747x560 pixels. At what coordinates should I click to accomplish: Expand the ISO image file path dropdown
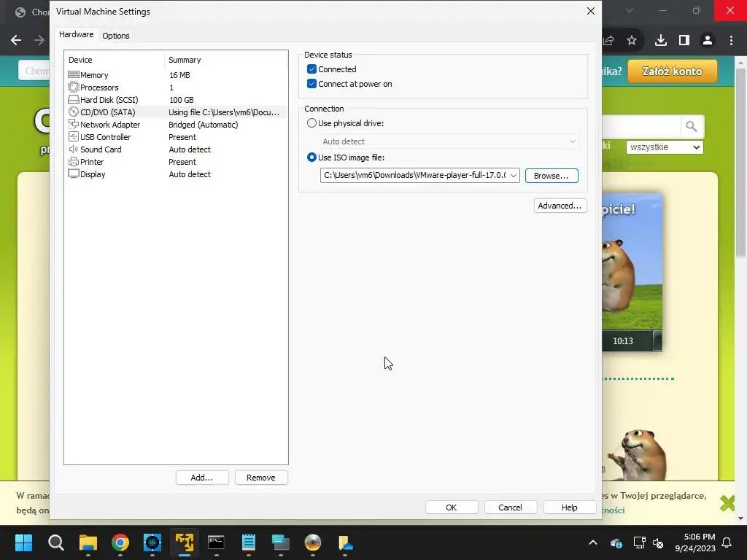[513, 175]
